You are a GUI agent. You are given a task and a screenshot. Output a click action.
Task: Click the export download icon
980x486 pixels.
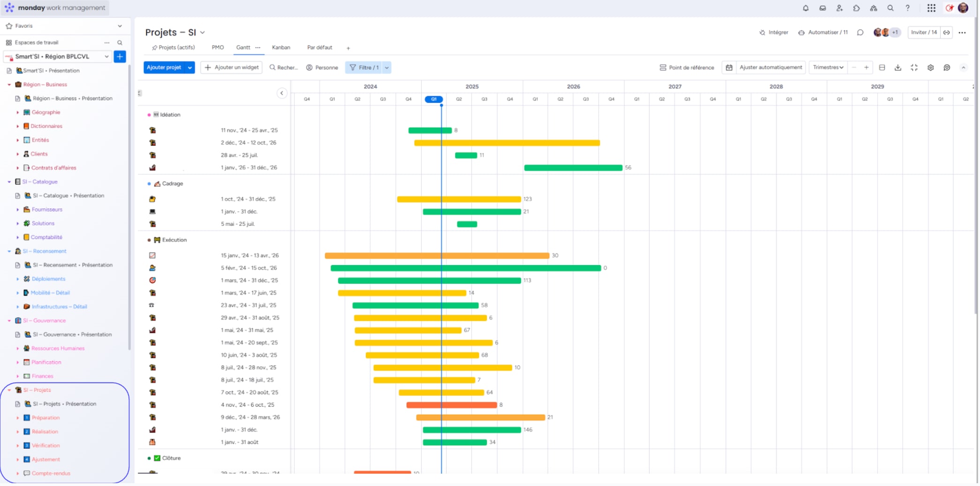897,68
